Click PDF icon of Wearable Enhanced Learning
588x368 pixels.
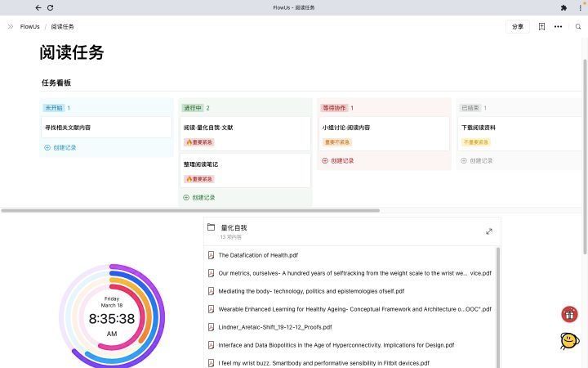pyautogui.click(x=212, y=309)
